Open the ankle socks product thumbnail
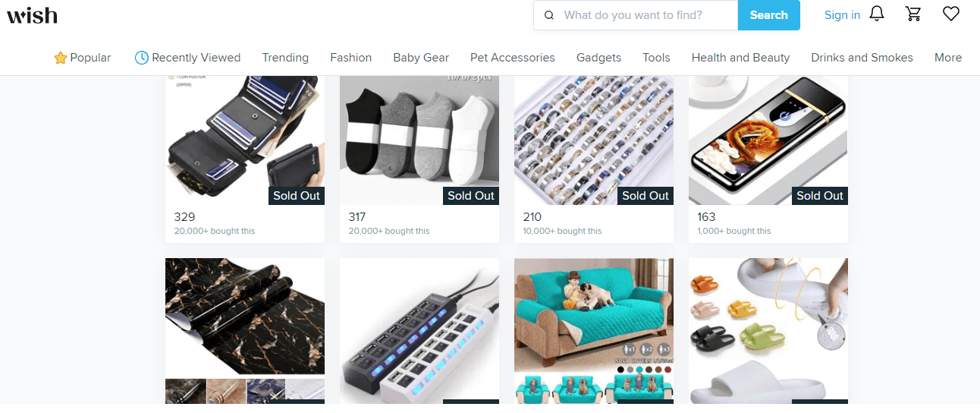The width and height of the screenshot is (980, 413). [x=419, y=140]
